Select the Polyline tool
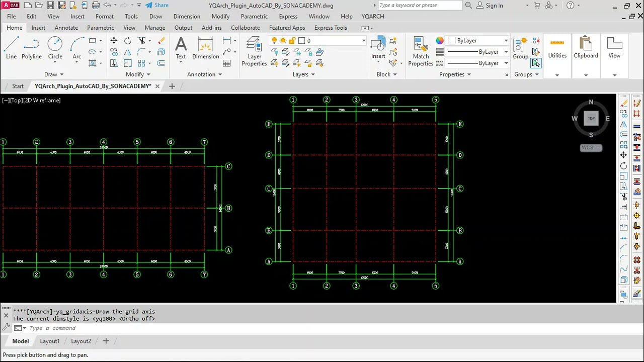Viewport: 644px width, 362px height. (31, 48)
